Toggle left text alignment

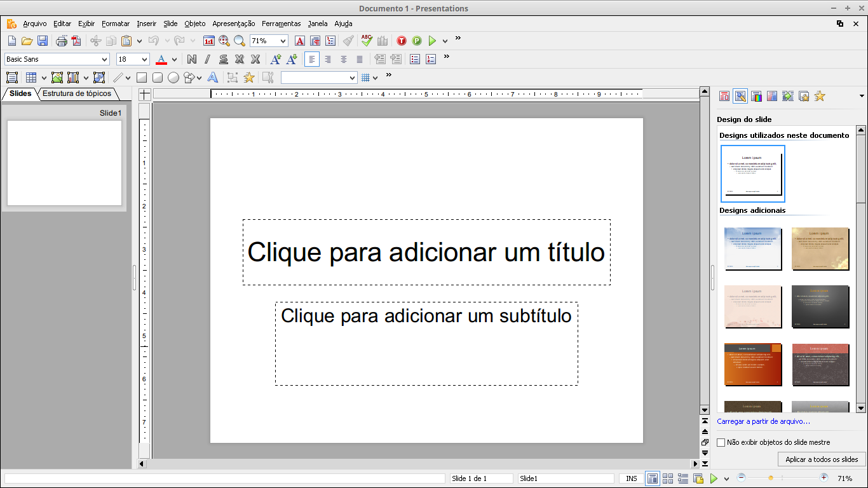click(312, 59)
